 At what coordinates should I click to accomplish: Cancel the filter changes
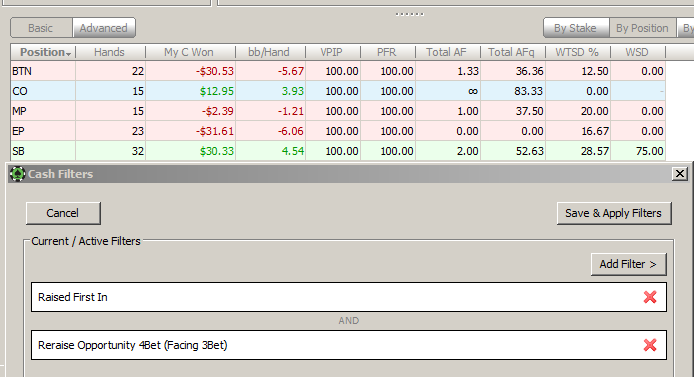coord(63,213)
